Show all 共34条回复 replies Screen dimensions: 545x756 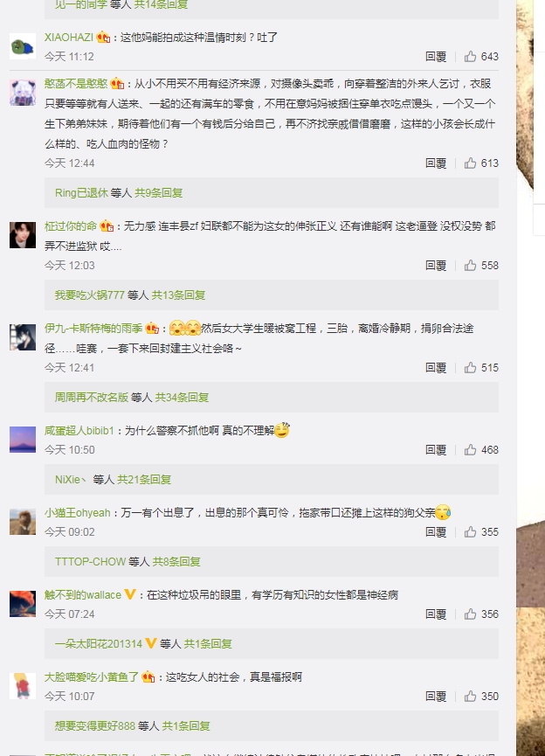[182, 398]
